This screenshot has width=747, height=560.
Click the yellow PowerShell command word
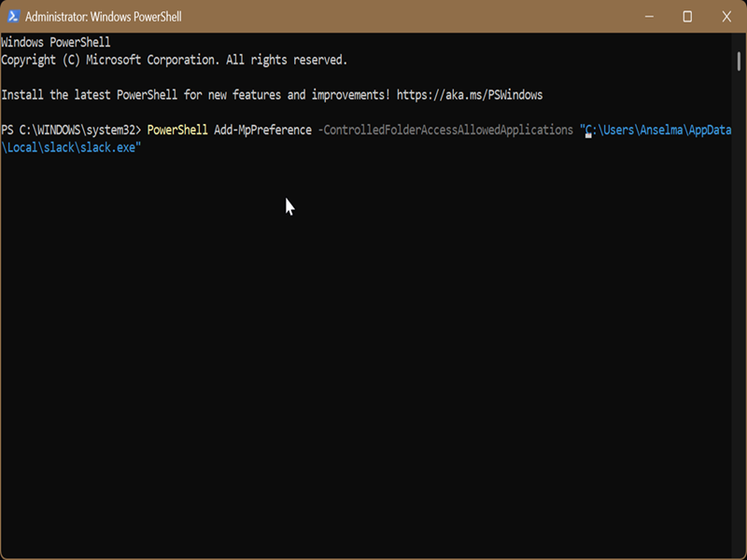[177, 130]
